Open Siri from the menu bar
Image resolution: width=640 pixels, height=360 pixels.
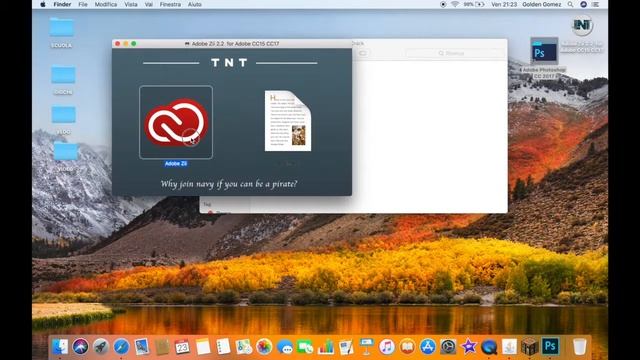pyautogui.click(x=583, y=4)
